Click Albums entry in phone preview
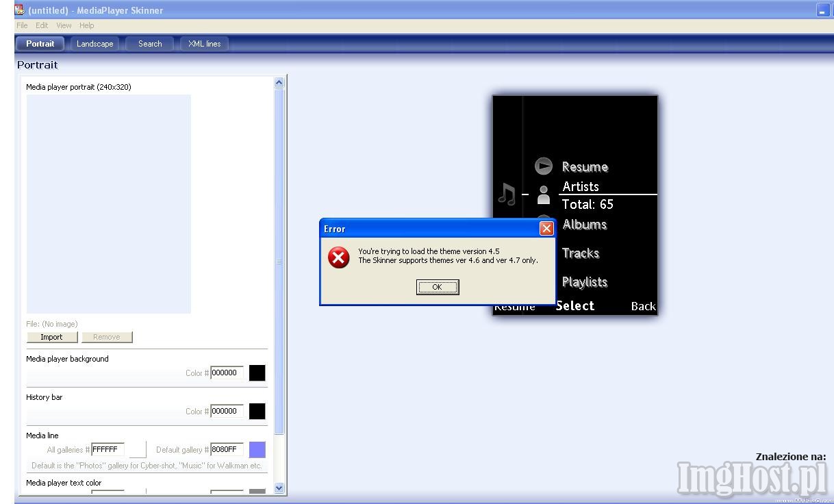This screenshot has width=834, height=504. coord(584,225)
